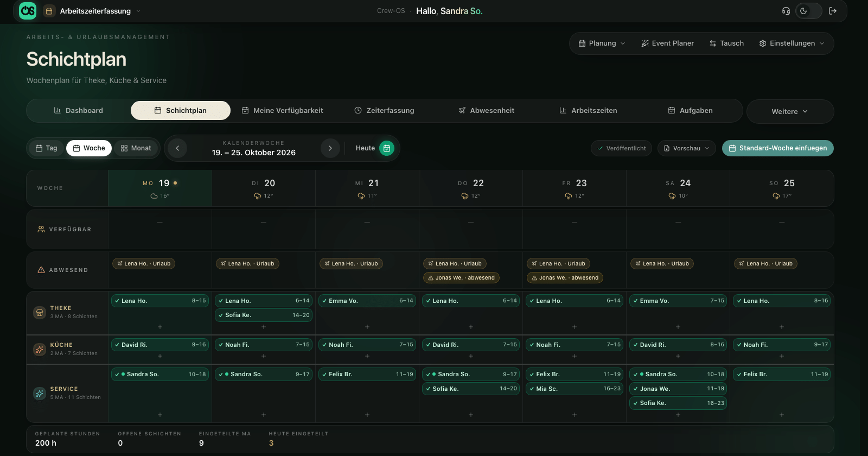868x456 pixels.
Task: Toggle the dark mode moon switch
Action: pos(808,11)
